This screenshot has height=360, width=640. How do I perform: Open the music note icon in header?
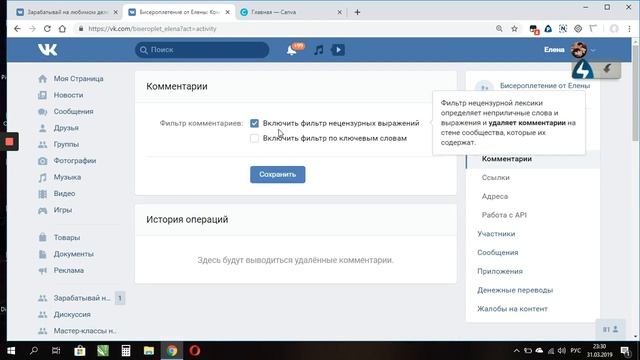pos(319,50)
